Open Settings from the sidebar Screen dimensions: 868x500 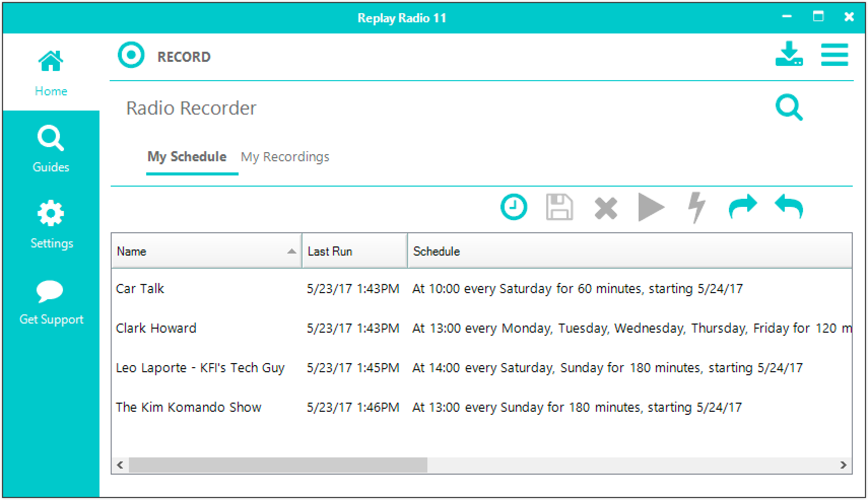pyautogui.click(x=51, y=223)
